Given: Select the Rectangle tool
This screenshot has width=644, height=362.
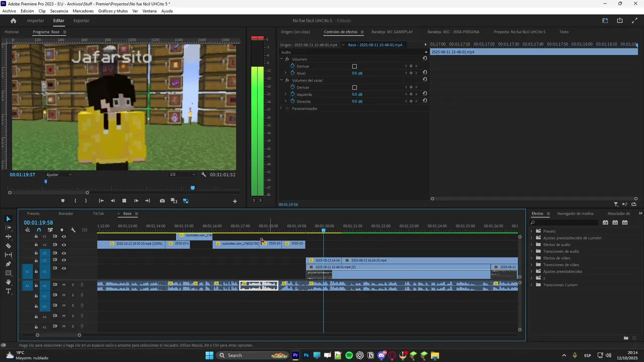Looking at the screenshot, I should (8, 273).
